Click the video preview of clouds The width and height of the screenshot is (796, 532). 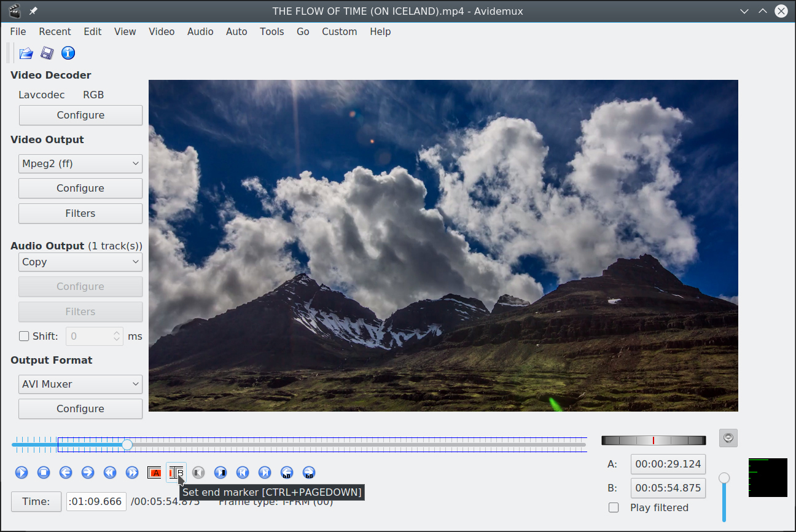[x=443, y=246]
